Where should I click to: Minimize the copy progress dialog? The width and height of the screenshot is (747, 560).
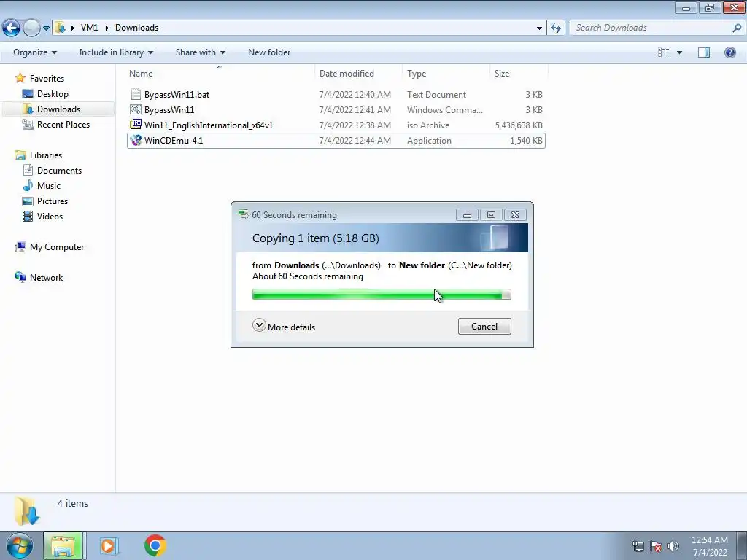pos(467,215)
